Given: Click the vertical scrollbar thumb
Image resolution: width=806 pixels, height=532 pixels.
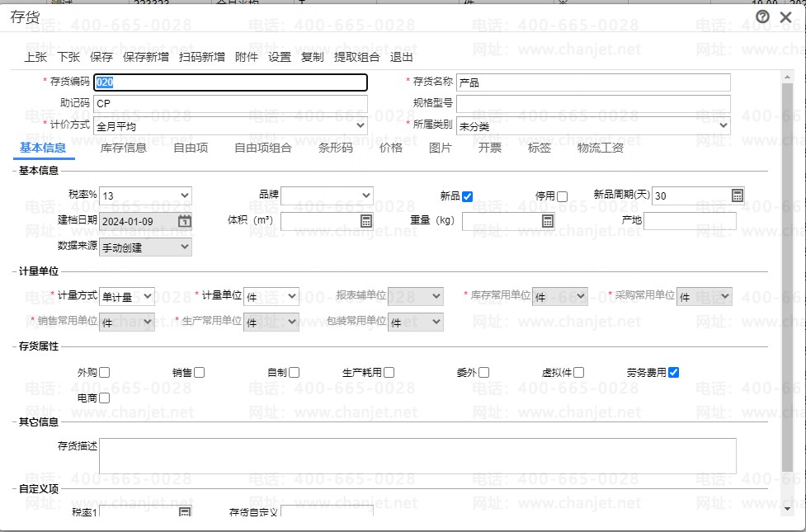Looking at the screenshot, I should 787,276.
